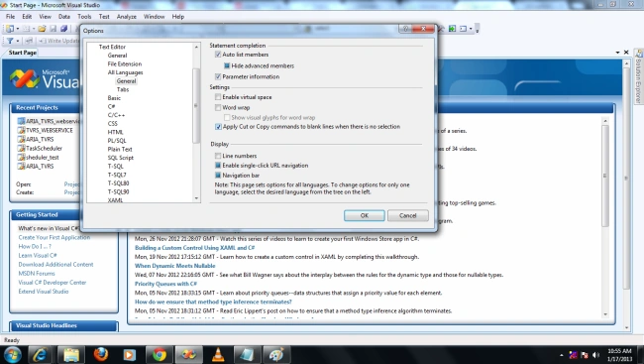Open ARIA_TVRS_webservice project icon in Recent Projects

pyautogui.click(x=21, y=121)
